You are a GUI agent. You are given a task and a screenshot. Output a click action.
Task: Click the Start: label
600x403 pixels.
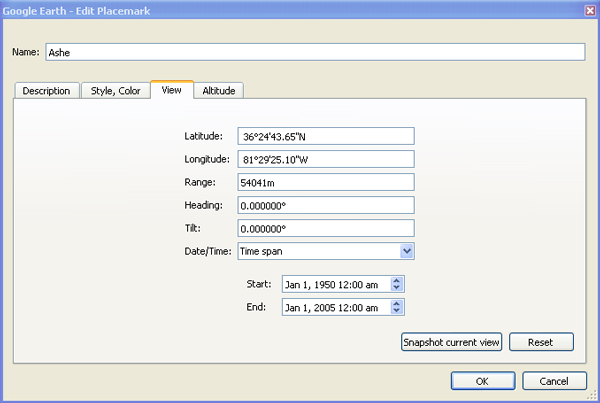[259, 284]
